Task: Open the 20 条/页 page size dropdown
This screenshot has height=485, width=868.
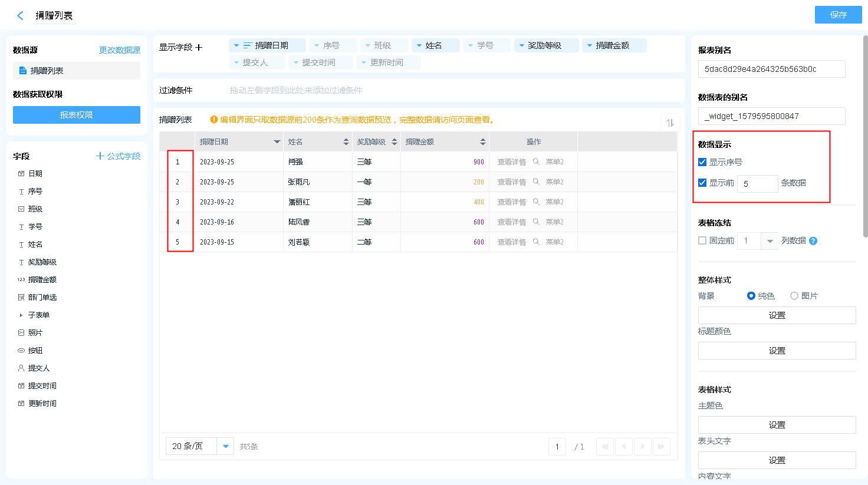Action: pos(225,447)
